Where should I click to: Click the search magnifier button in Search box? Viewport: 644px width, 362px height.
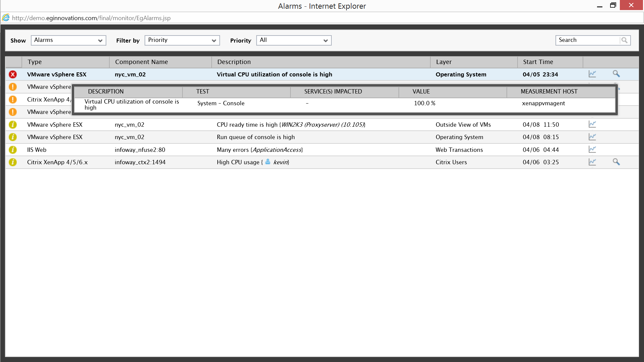tap(625, 40)
